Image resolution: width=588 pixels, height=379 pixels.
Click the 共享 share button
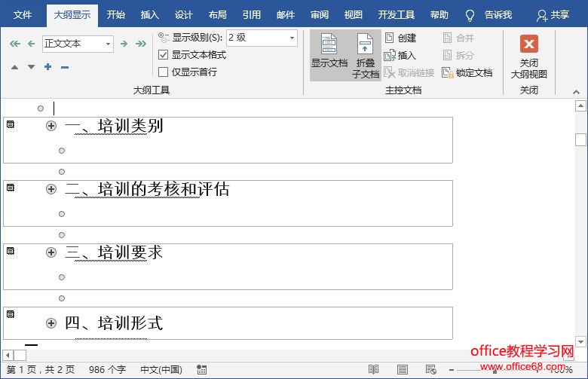[553, 15]
